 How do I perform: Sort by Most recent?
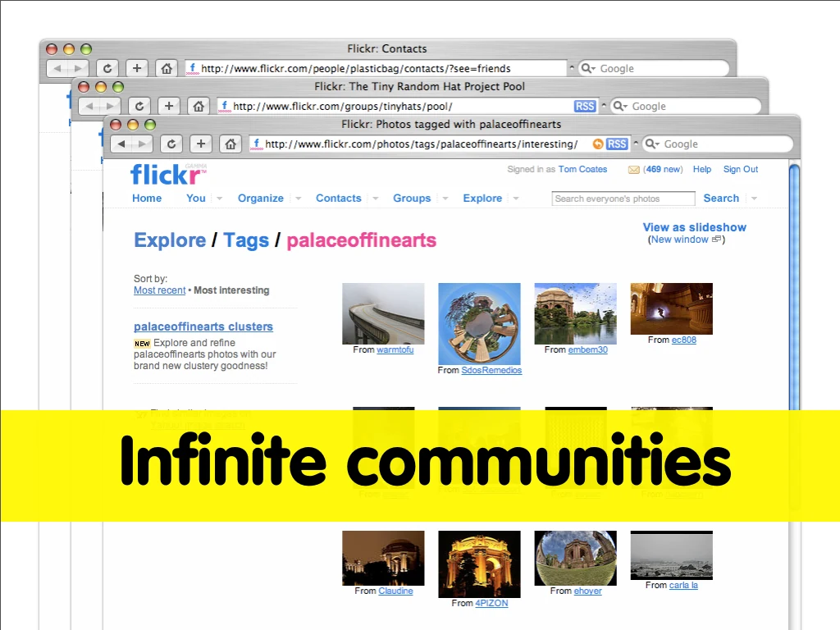pos(160,290)
